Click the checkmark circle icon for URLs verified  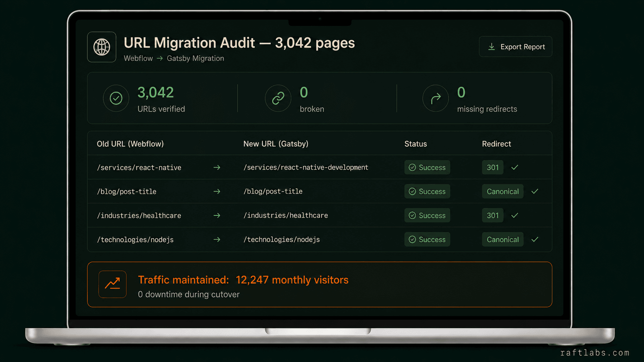[x=116, y=98]
